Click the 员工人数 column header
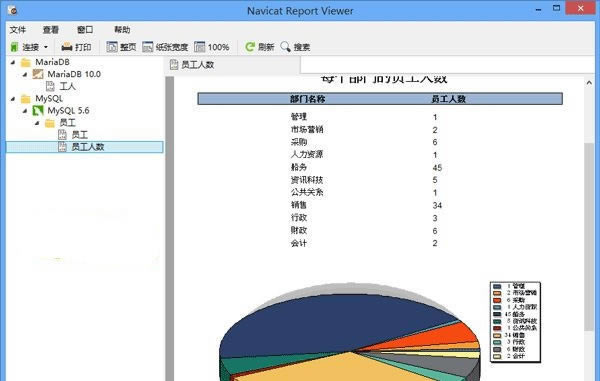The height and width of the screenshot is (381, 600). [448, 99]
